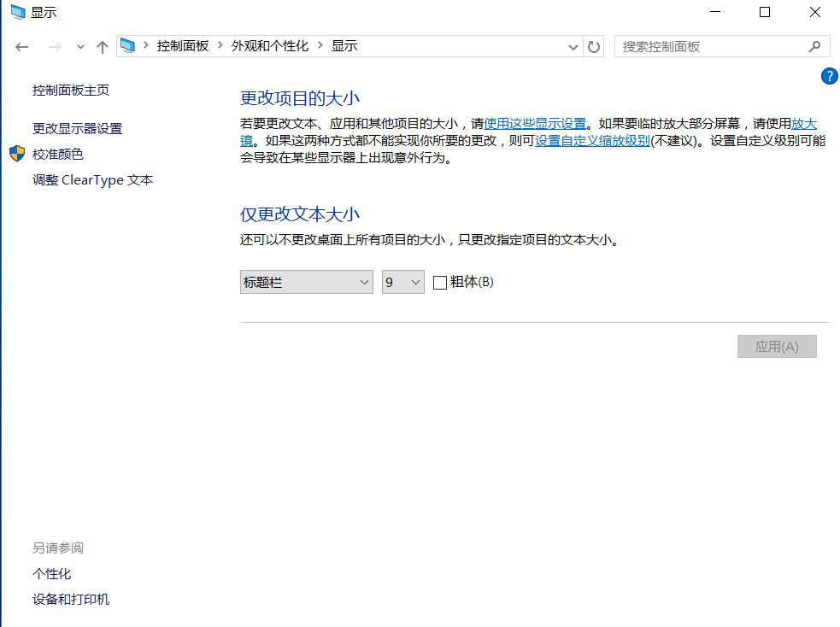The width and height of the screenshot is (840, 627).
Task: Refresh the page with the refresh icon
Action: pyautogui.click(x=594, y=47)
